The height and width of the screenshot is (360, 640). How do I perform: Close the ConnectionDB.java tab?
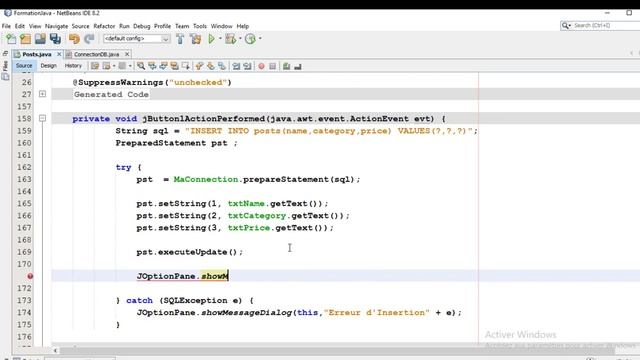(127, 54)
